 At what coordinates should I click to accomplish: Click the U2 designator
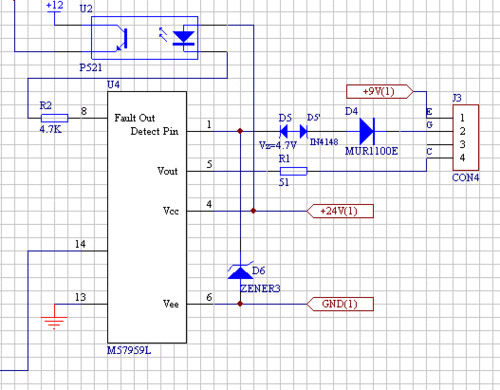pyautogui.click(x=86, y=8)
